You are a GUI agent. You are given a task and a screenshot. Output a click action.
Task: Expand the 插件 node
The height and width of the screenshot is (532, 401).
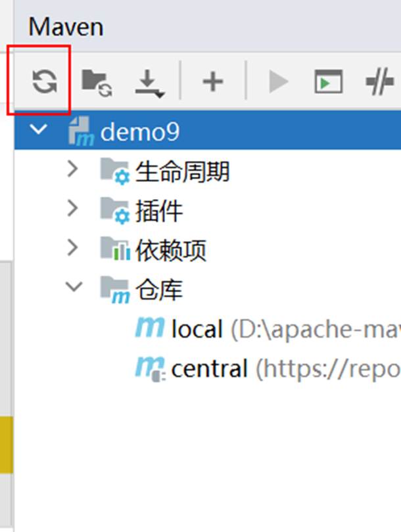pos(73,208)
